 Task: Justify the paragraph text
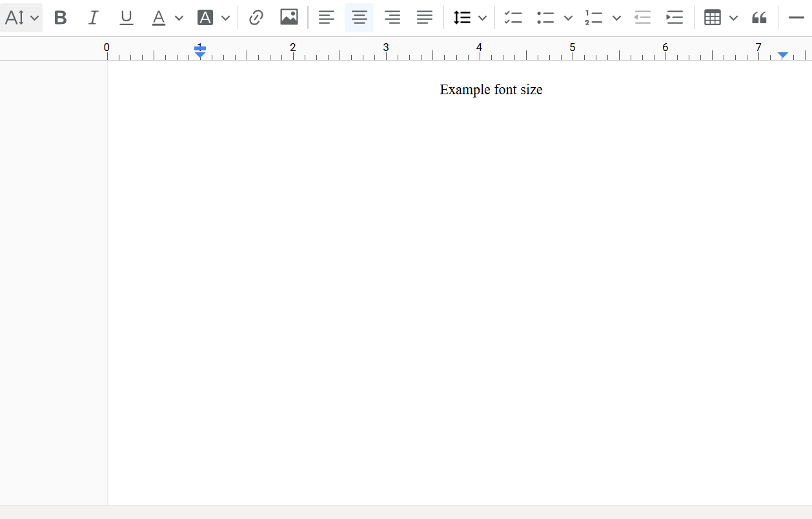click(x=425, y=18)
